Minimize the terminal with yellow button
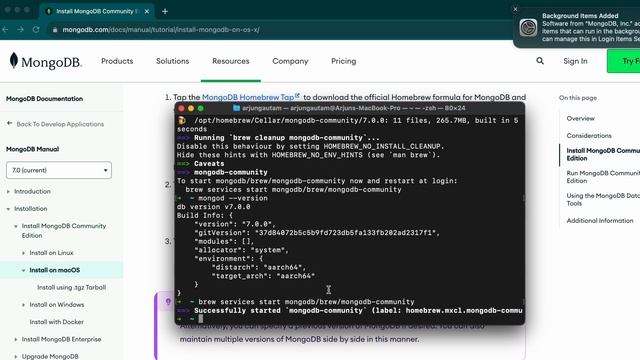The width and height of the screenshot is (640, 360). [x=191, y=109]
